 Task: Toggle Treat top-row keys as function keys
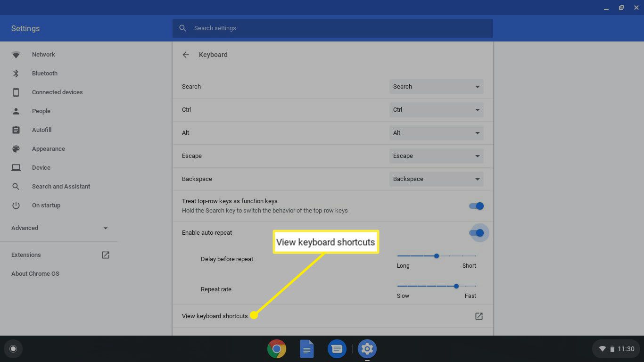coord(476,206)
